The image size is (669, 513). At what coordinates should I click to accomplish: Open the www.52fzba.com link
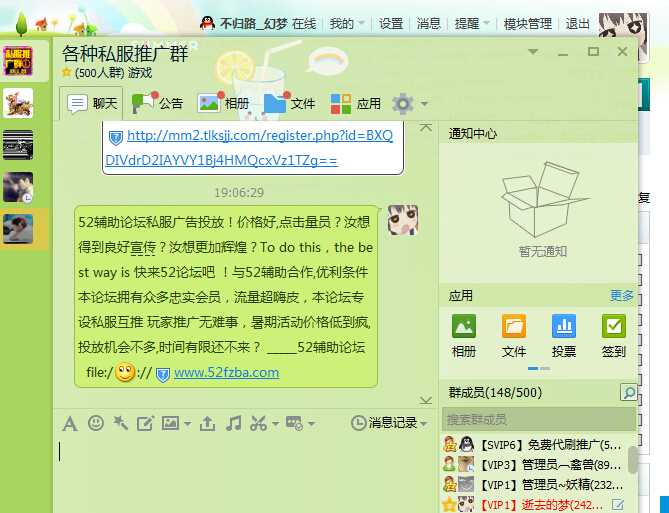[x=226, y=373]
